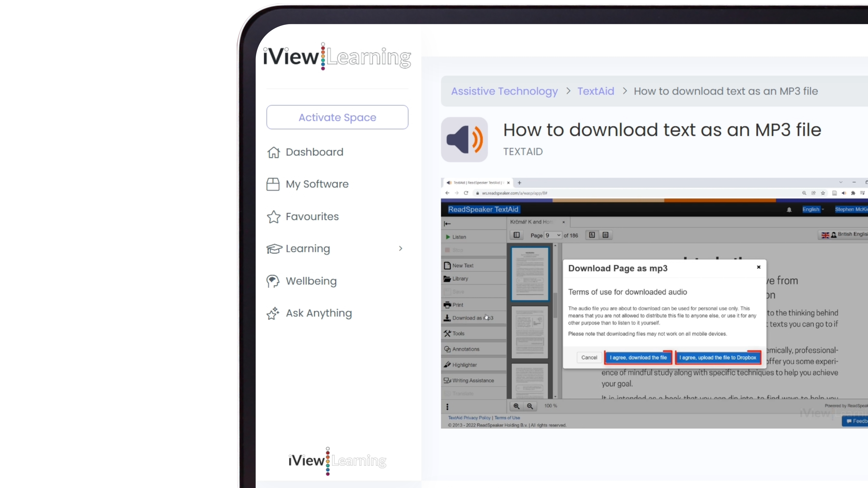Open the My Software section
Image resolution: width=868 pixels, height=488 pixels.
(307, 184)
